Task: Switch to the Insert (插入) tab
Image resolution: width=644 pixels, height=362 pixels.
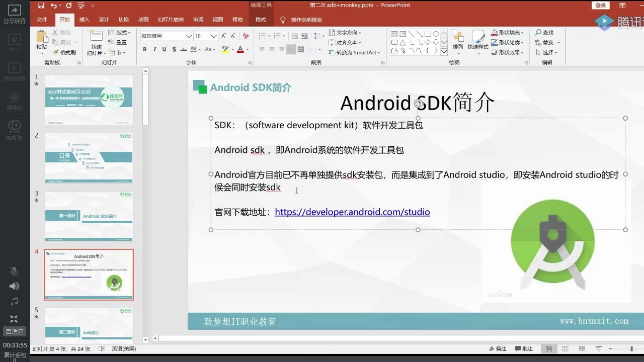Action: [84, 20]
